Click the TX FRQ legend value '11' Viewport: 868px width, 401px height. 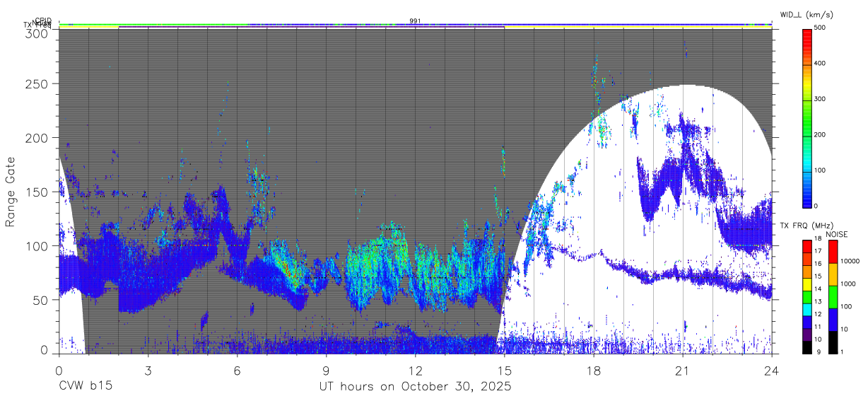(x=818, y=327)
